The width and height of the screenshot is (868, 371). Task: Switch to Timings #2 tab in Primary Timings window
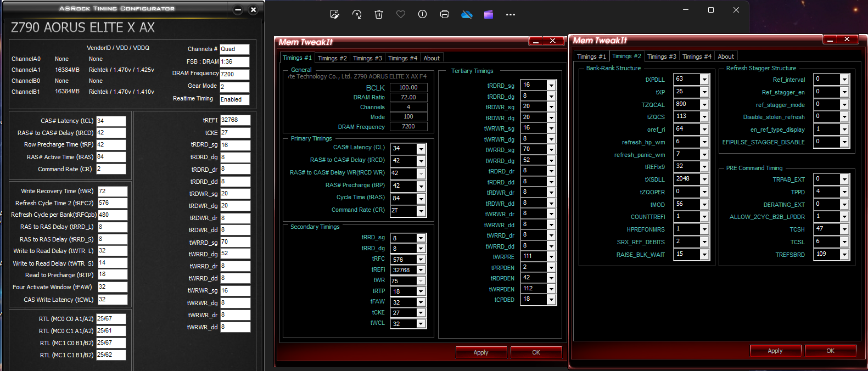tap(332, 58)
